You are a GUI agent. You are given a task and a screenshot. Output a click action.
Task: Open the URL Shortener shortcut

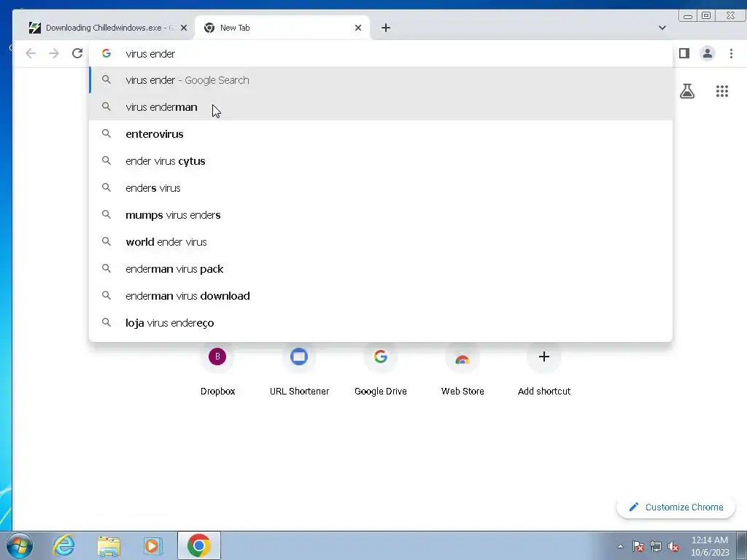tap(299, 370)
